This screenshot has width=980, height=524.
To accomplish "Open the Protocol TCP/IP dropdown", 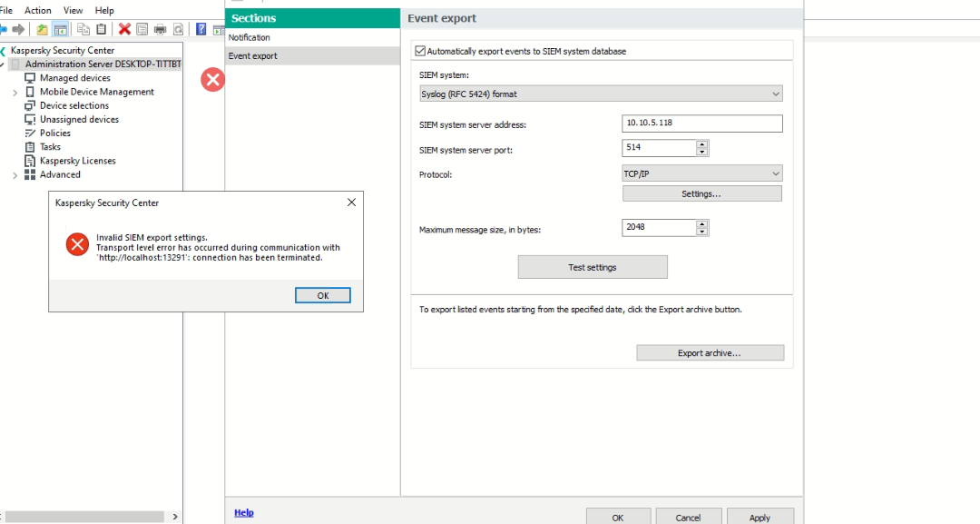I will 701,173.
